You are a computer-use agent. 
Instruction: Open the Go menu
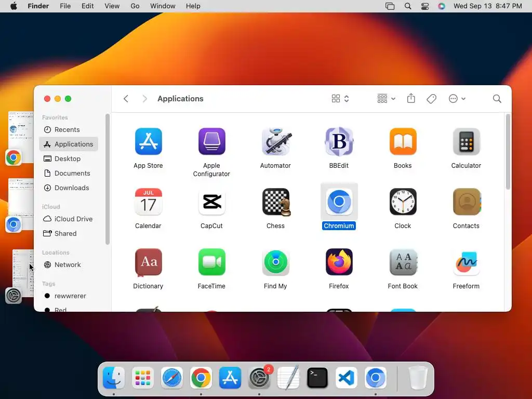pos(135,6)
